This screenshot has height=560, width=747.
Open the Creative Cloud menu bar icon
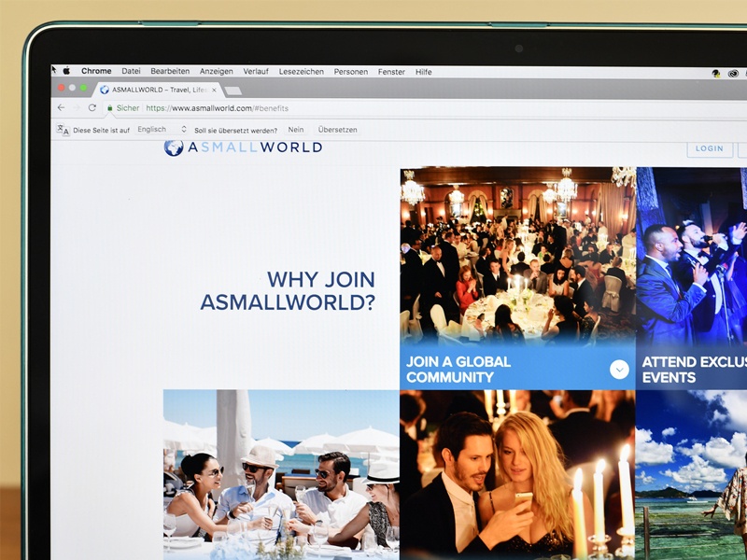[732, 73]
